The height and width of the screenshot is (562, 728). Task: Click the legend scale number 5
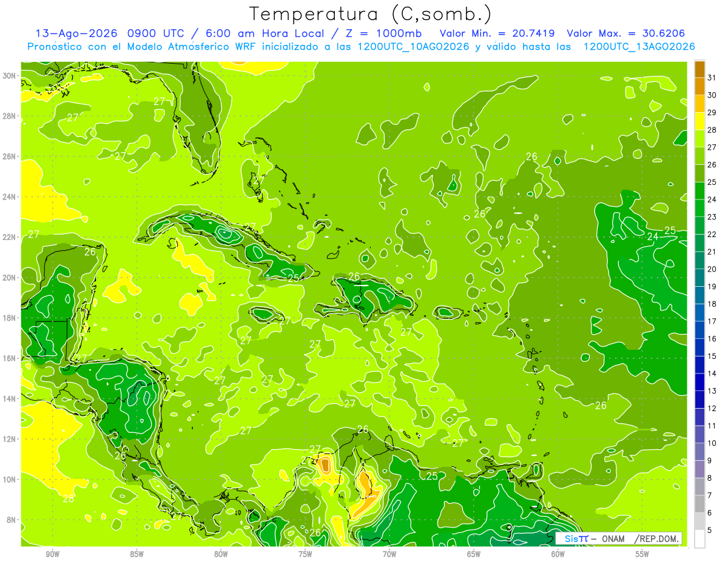coord(710,530)
